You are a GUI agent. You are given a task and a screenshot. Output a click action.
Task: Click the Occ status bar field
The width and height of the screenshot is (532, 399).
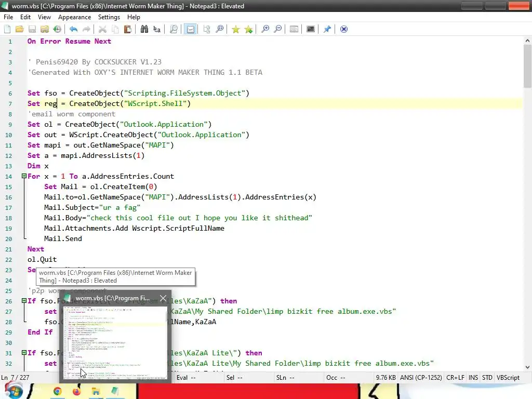(x=336, y=378)
